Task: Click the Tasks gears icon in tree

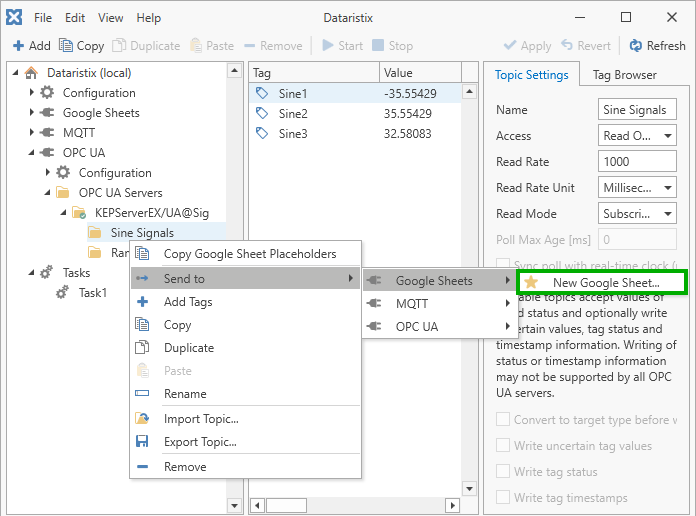Action: [x=47, y=272]
